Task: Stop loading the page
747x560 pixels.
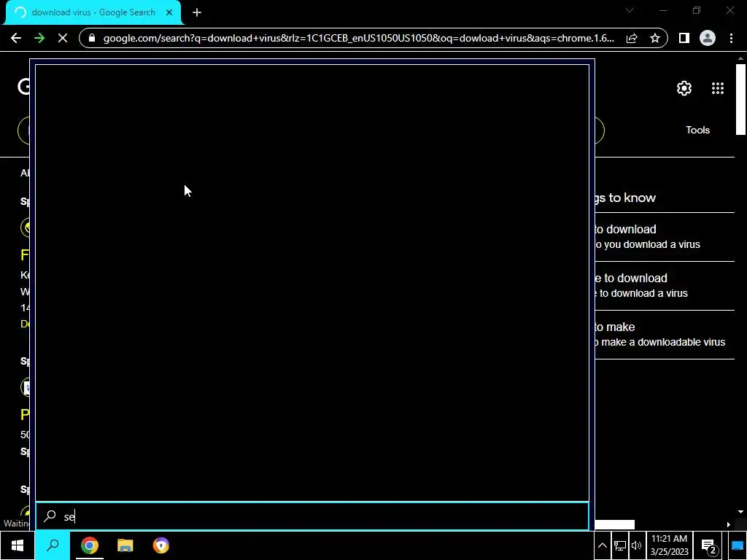Action: pyautogui.click(x=63, y=38)
